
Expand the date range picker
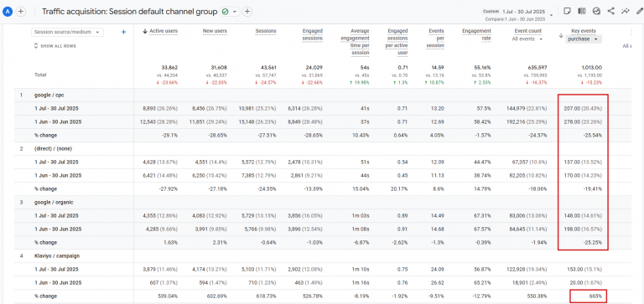coord(518,15)
